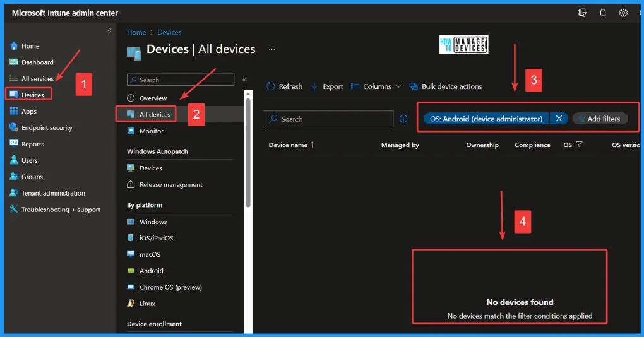Click the devices submenu scrollbar

248,151
